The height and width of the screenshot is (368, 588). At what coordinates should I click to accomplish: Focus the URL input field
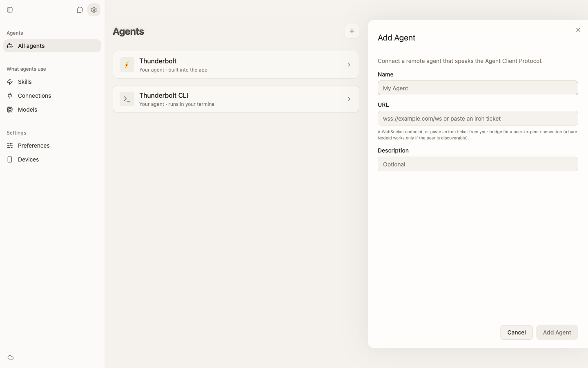(478, 118)
